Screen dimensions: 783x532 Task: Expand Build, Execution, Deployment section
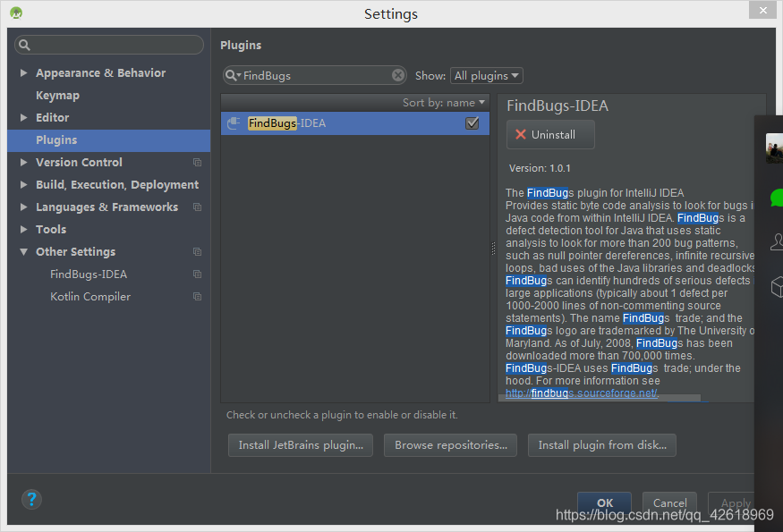click(x=23, y=185)
